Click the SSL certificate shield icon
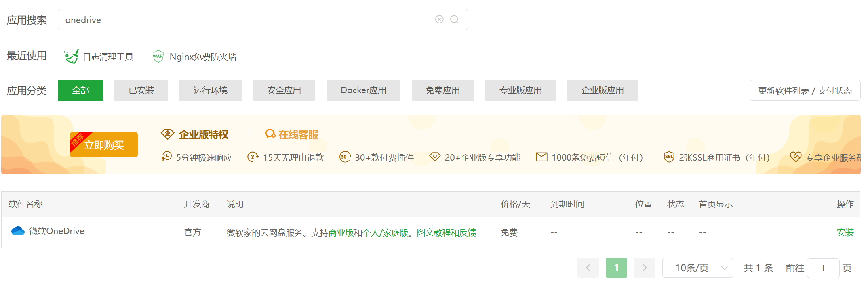The image size is (868, 289). tap(669, 157)
